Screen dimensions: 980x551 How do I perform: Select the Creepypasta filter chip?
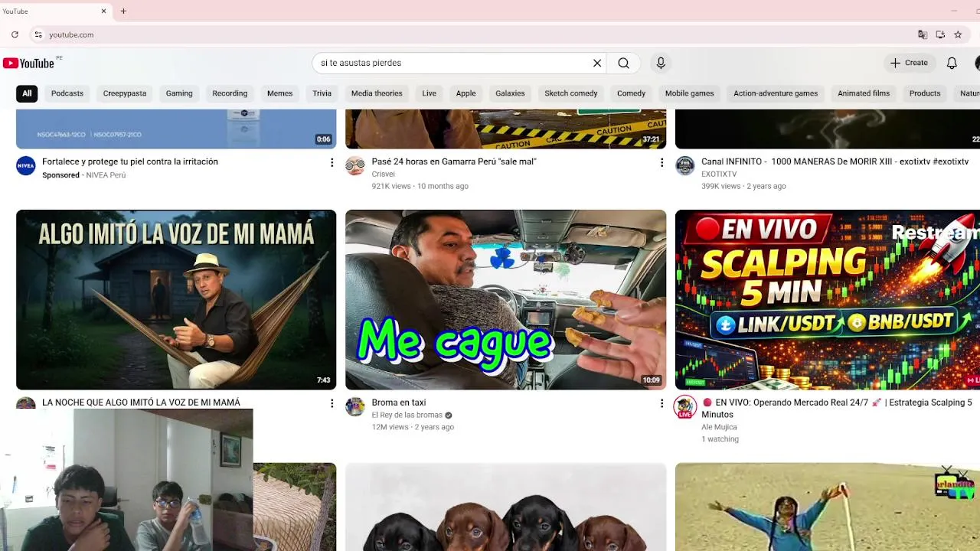125,93
